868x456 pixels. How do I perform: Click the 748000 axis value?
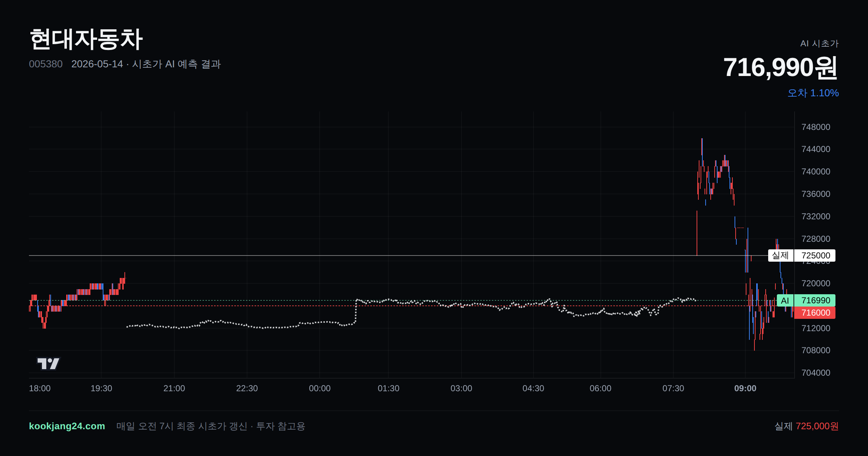coord(816,127)
